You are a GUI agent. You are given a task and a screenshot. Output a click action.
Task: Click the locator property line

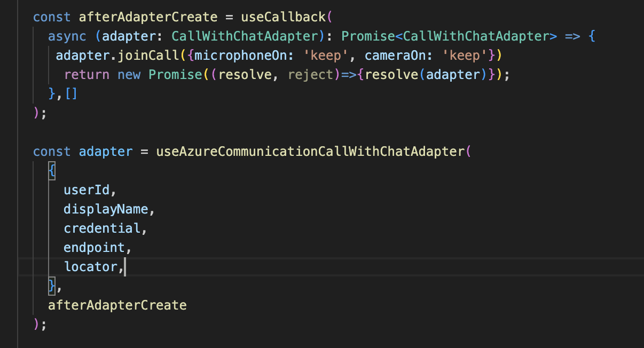pyautogui.click(x=94, y=267)
